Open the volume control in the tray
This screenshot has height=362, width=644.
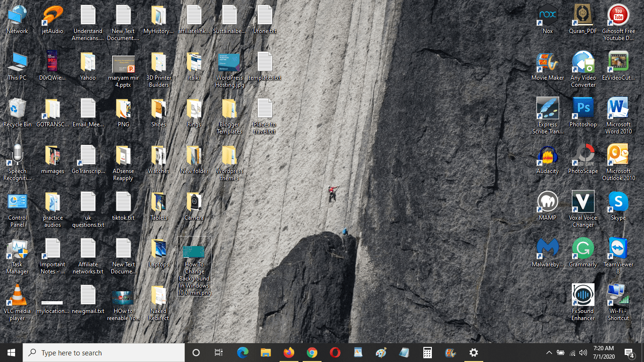point(583,353)
